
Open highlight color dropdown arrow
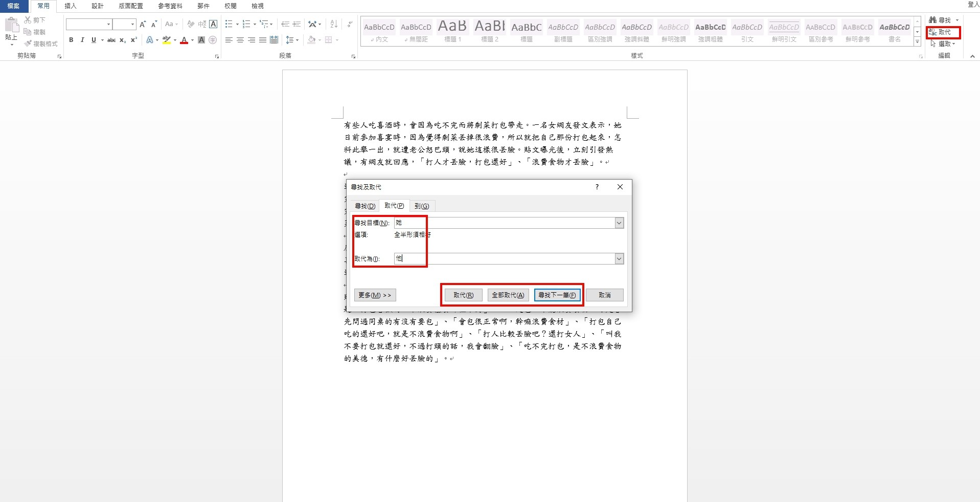click(175, 40)
